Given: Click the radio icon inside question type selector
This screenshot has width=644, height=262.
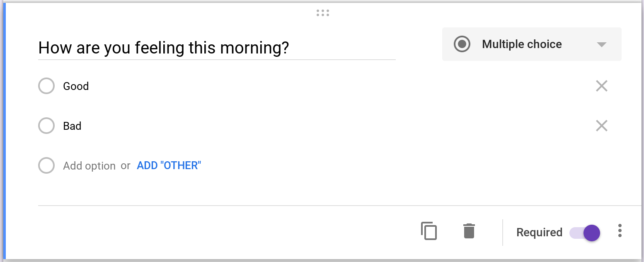Looking at the screenshot, I should coord(462,44).
